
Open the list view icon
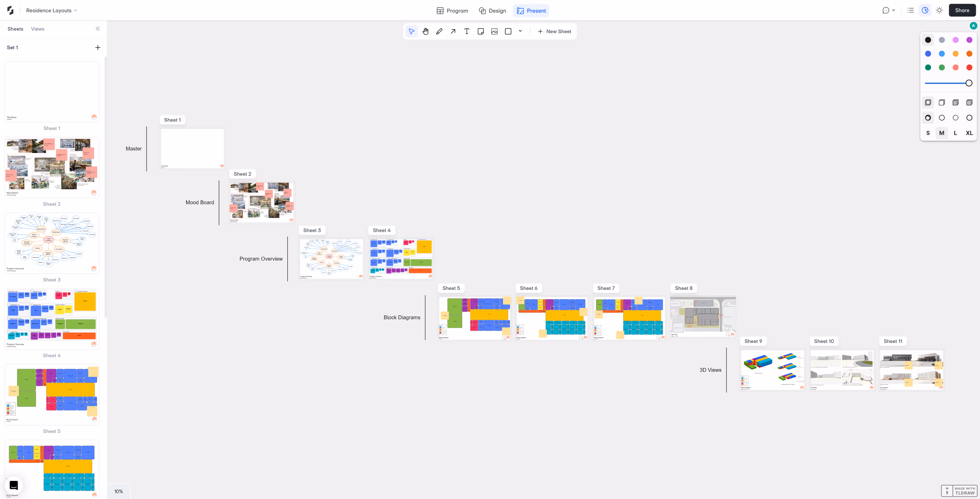[x=910, y=10]
